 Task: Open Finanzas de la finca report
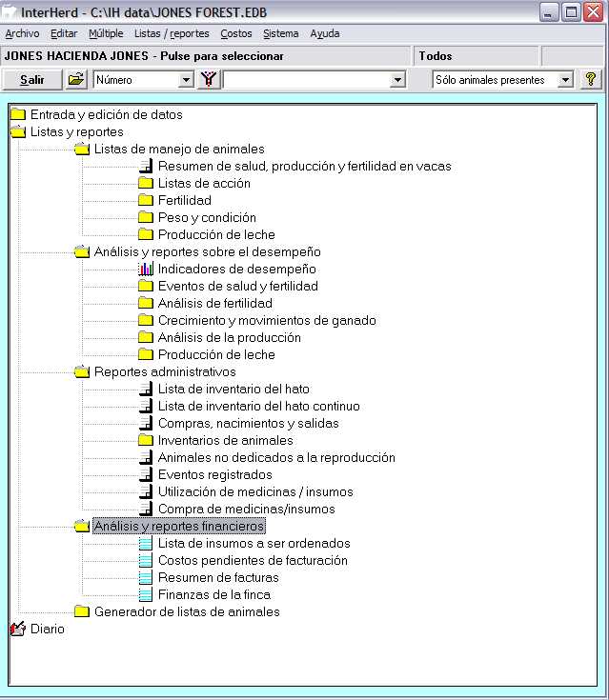tap(214, 594)
